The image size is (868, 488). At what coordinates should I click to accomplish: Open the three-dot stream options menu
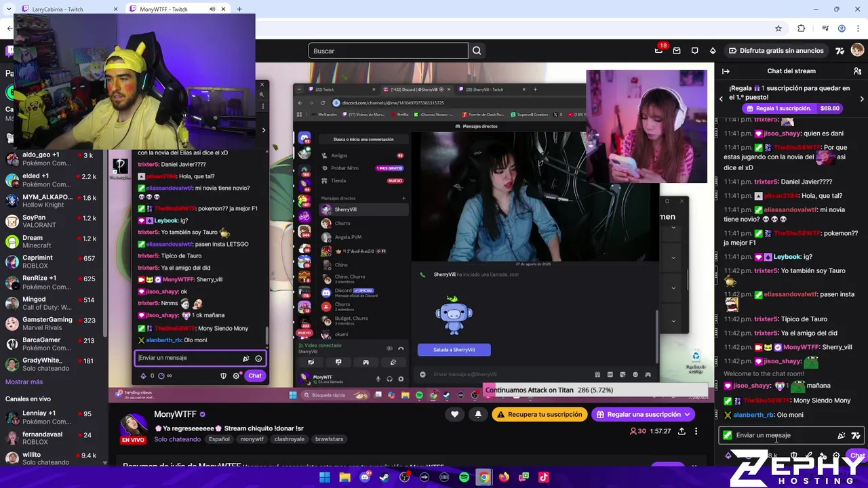point(696,431)
